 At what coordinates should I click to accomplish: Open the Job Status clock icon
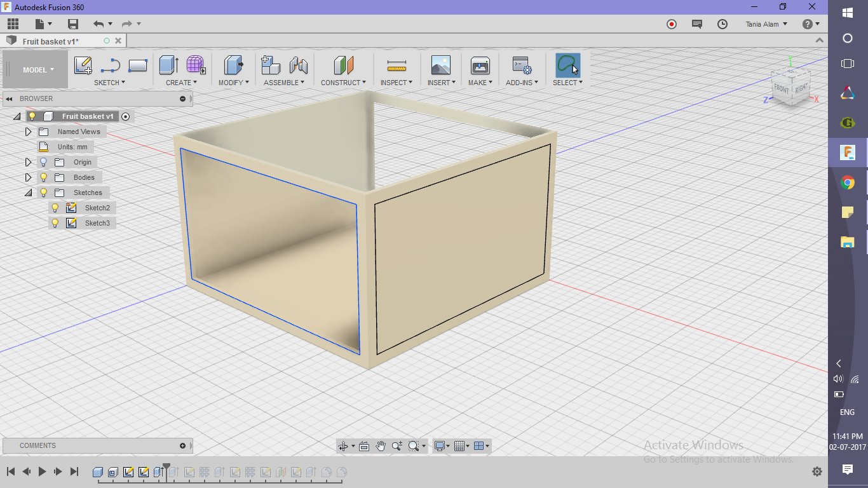pos(722,24)
